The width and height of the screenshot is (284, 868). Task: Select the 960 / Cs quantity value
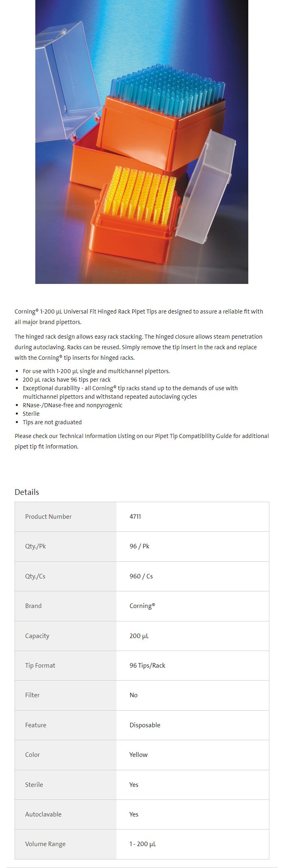(x=141, y=576)
